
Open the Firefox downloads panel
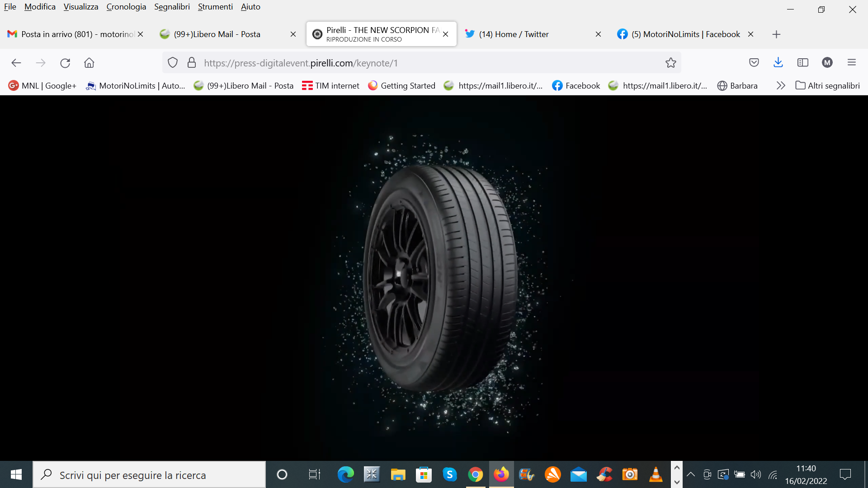coord(778,63)
